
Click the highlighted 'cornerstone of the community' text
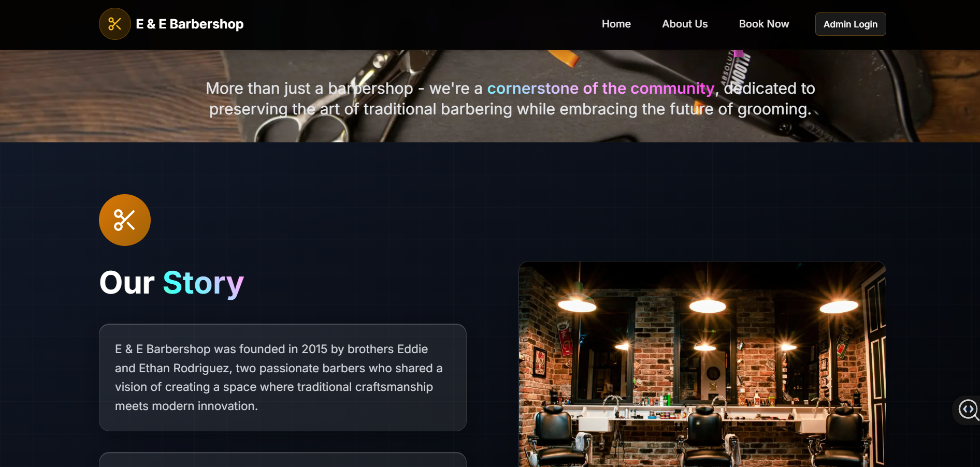[601, 88]
